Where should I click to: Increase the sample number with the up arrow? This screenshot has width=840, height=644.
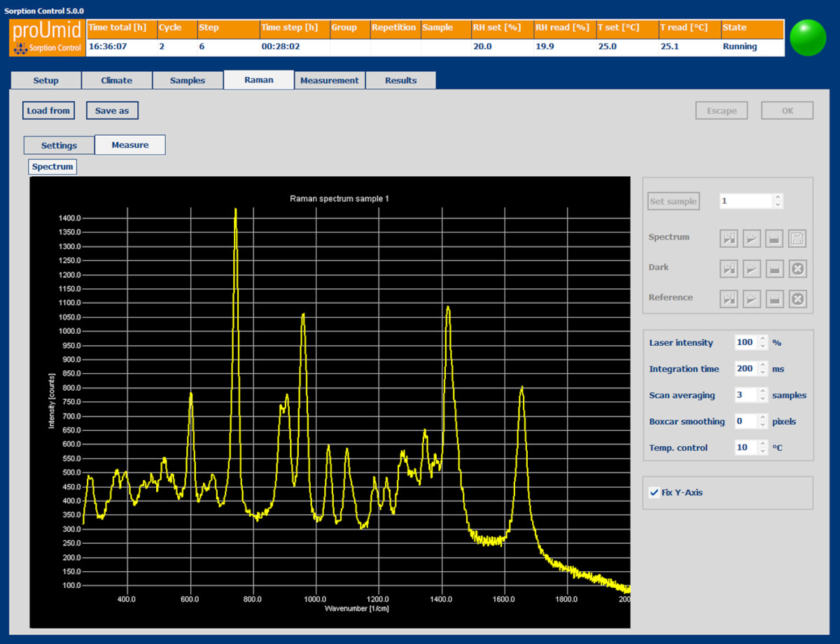[x=777, y=197]
